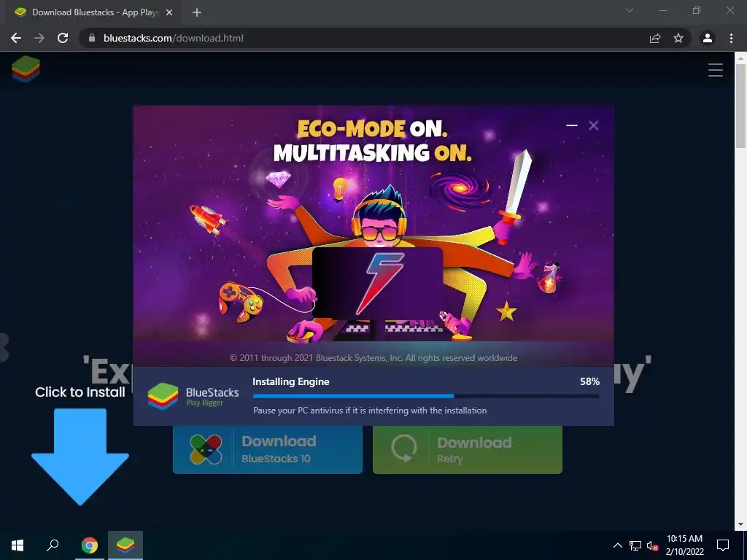Viewport: 747px width, 560px height.
Task: Switch to Chrome from the taskbar
Action: (90, 545)
